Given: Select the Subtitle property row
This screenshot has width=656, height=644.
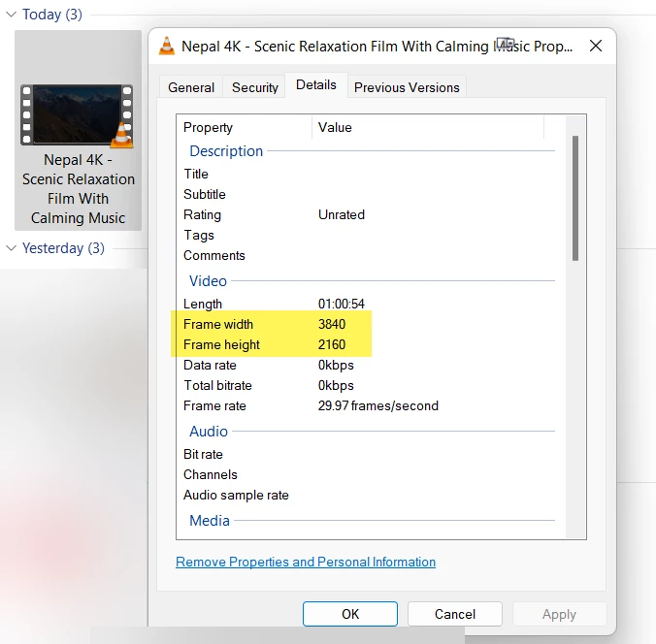Looking at the screenshot, I should click(x=370, y=194).
